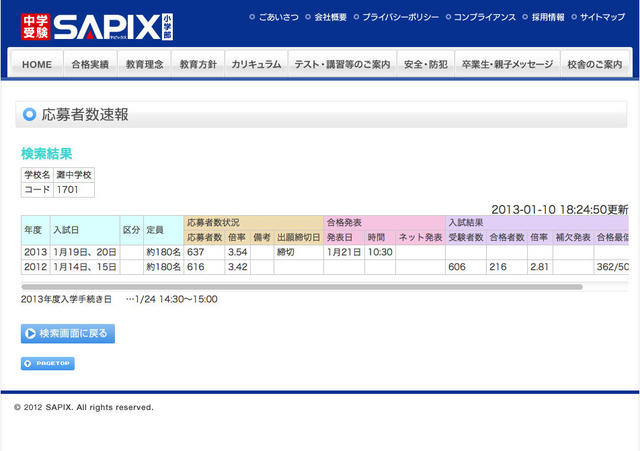Select the update timestamp 2013-01-10 18:24:50更新
Screen dimensions: 640x451
[x=560, y=210]
